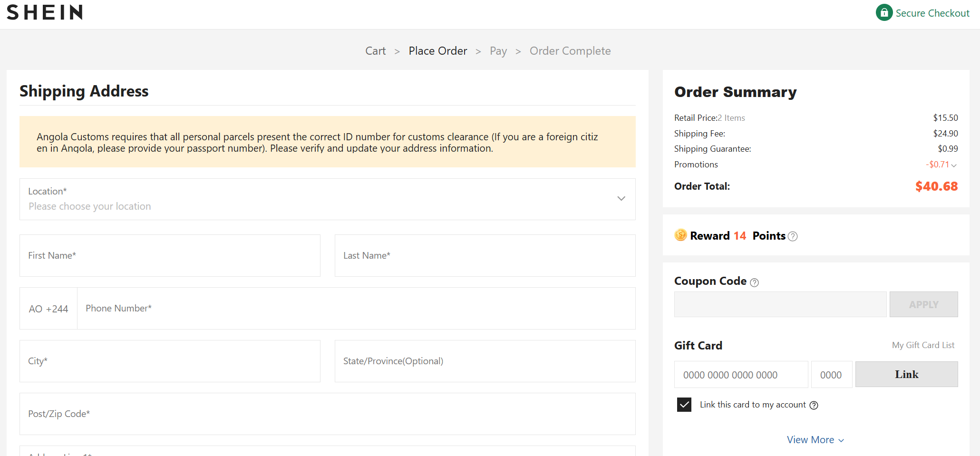Viewport: 980px width, 456px height.
Task: Open the Coupon Code help icon
Action: click(754, 282)
